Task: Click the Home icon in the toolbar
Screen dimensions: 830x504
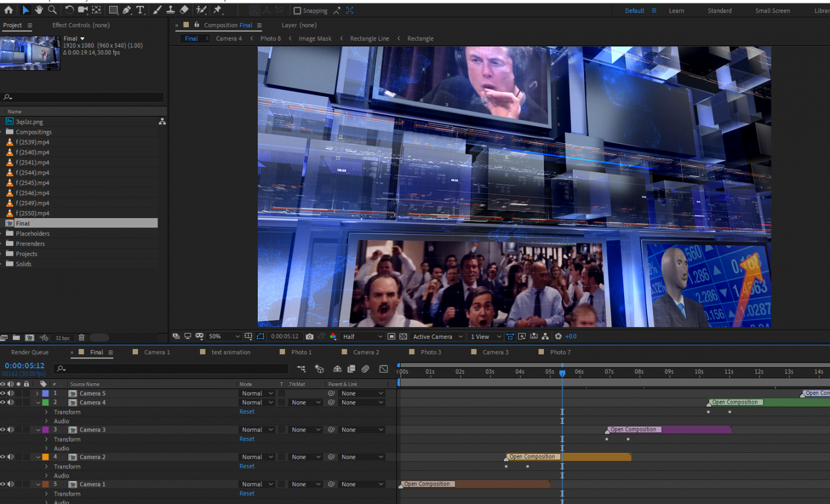Action: point(8,10)
